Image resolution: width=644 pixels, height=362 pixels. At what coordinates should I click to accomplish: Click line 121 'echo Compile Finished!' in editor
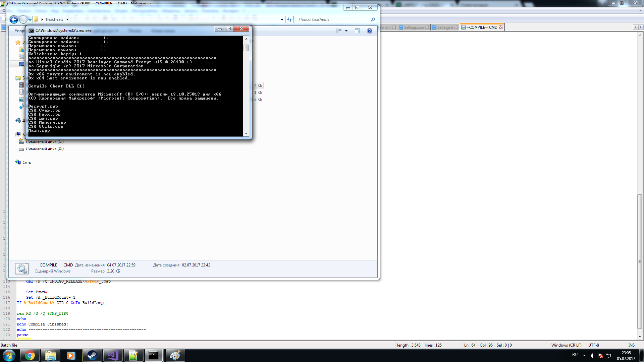coord(42,324)
